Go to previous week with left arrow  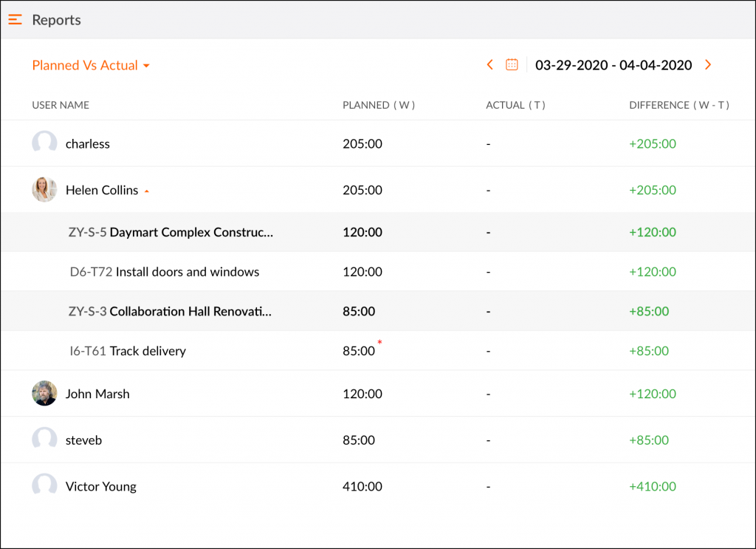point(489,65)
